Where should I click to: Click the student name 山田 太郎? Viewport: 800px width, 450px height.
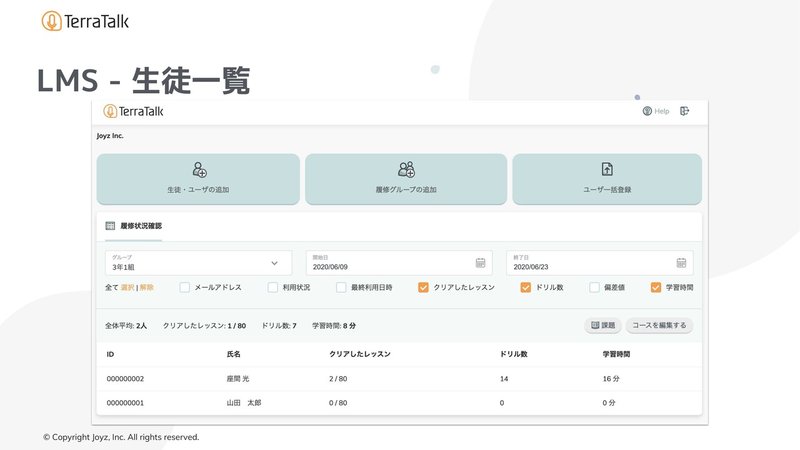click(244, 403)
